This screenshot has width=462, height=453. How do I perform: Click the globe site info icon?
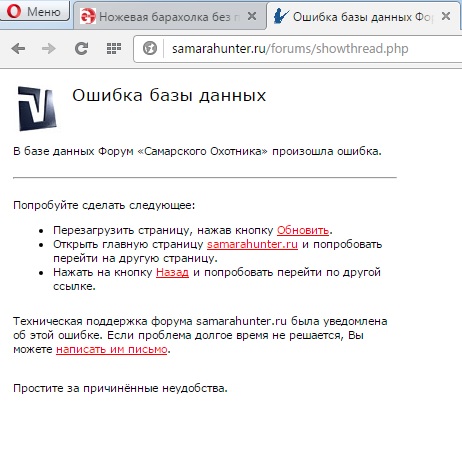[x=150, y=48]
